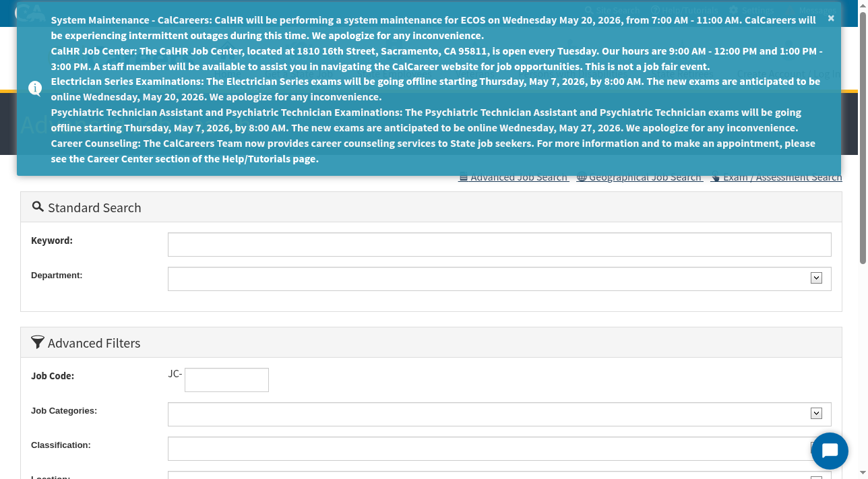Click the Classification selection field

(x=499, y=449)
